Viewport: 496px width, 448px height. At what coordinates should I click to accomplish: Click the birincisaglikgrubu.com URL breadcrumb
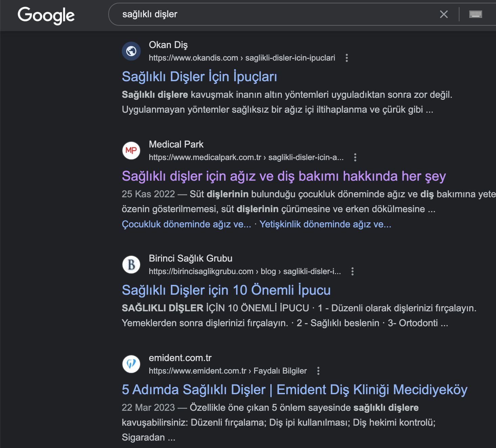tap(245, 271)
